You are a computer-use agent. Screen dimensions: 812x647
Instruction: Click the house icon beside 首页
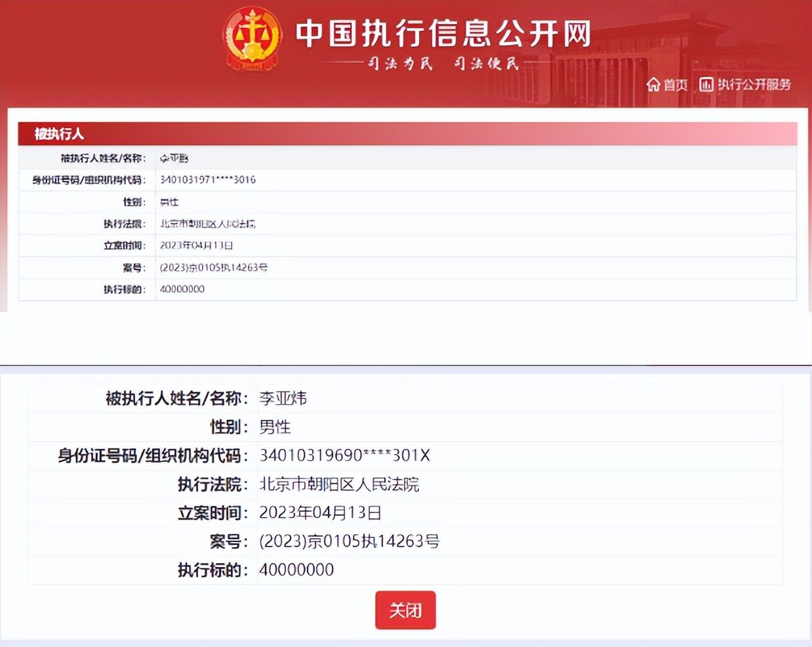(653, 85)
